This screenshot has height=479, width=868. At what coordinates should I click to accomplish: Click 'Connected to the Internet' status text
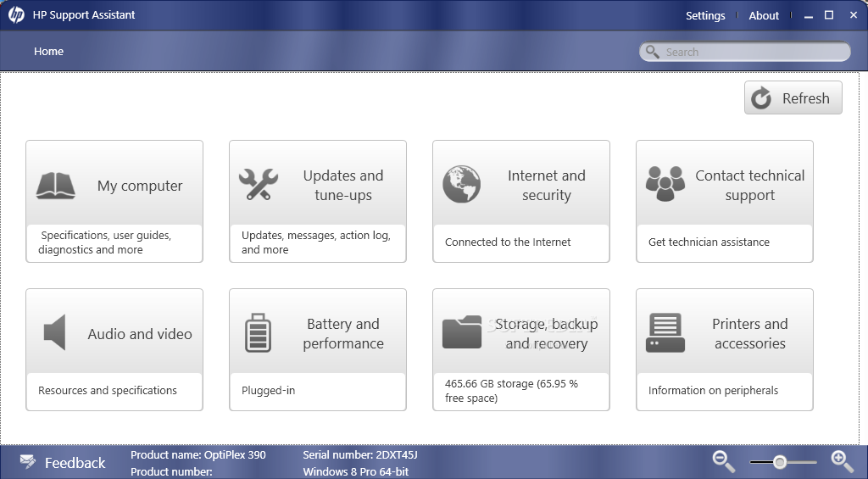tap(508, 242)
